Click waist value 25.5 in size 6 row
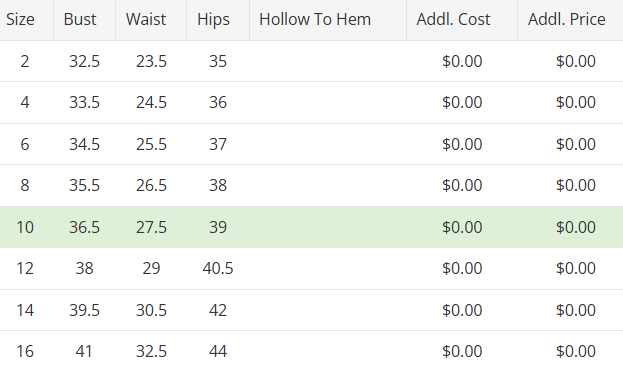The height and width of the screenshot is (367, 623). (151, 144)
